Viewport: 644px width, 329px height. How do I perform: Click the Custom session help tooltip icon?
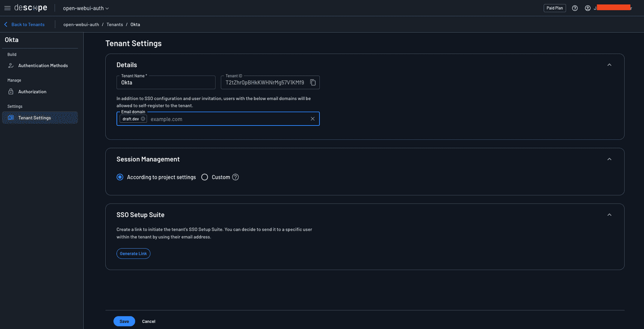click(235, 177)
